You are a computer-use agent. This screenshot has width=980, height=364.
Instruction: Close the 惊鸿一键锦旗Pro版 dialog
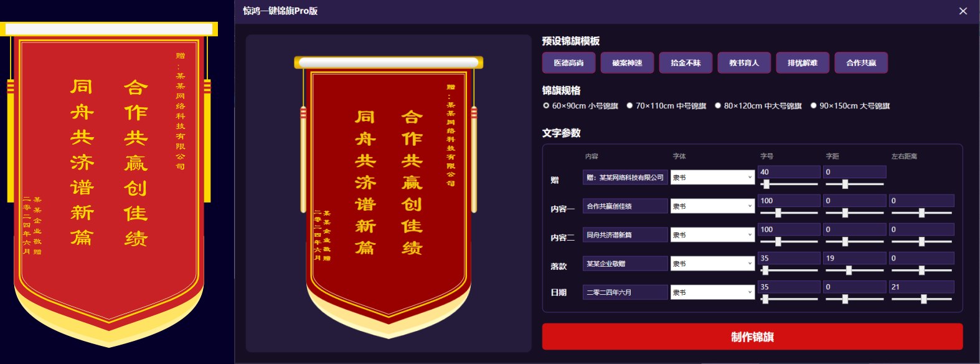pyautogui.click(x=963, y=11)
